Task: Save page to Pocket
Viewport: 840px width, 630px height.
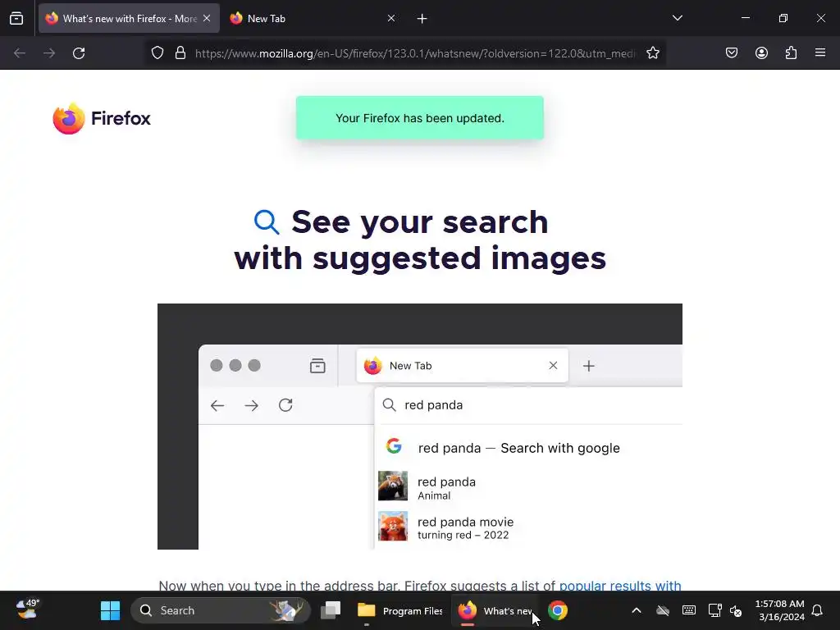Action: point(732,53)
